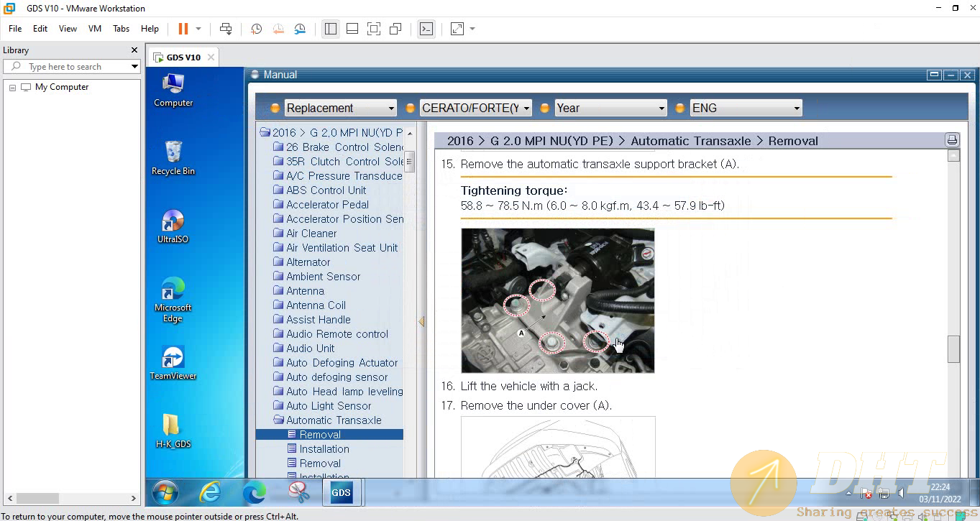Open the Help menu
Viewport: 980px width, 521px height.
[150, 29]
